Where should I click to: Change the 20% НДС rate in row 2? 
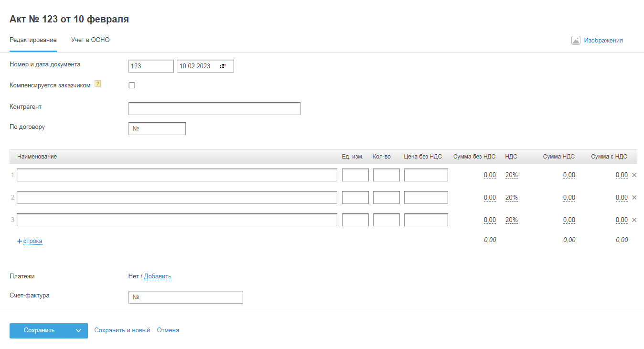[511, 198]
